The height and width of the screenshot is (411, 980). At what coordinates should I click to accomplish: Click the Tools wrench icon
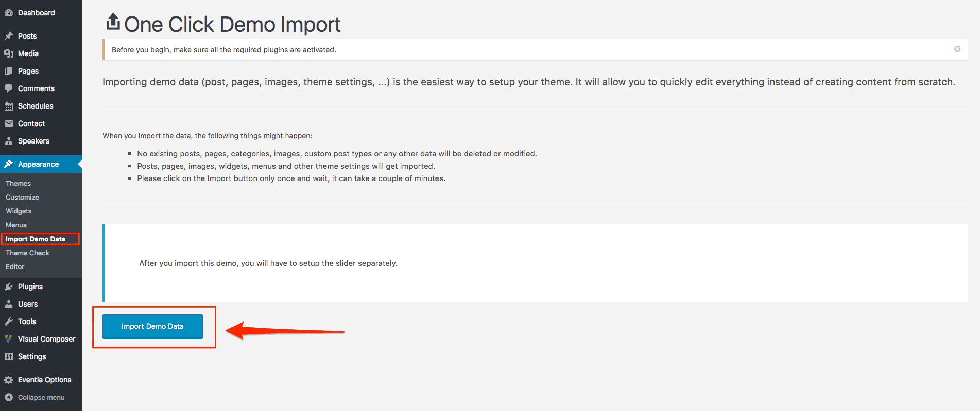coord(9,321)
